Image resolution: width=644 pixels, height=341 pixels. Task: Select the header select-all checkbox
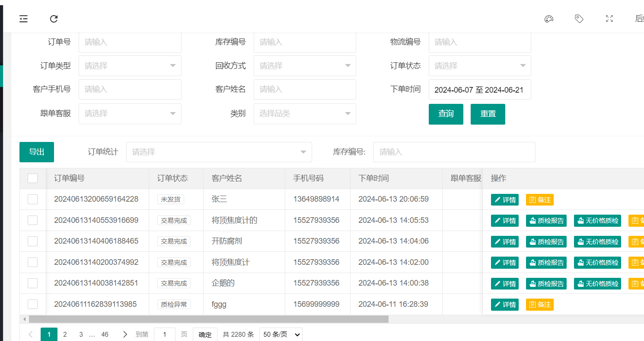click(32, 178)
